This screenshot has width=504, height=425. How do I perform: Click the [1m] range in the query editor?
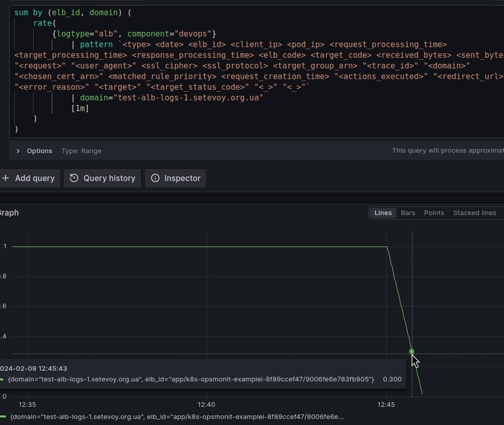coord(80,108)
